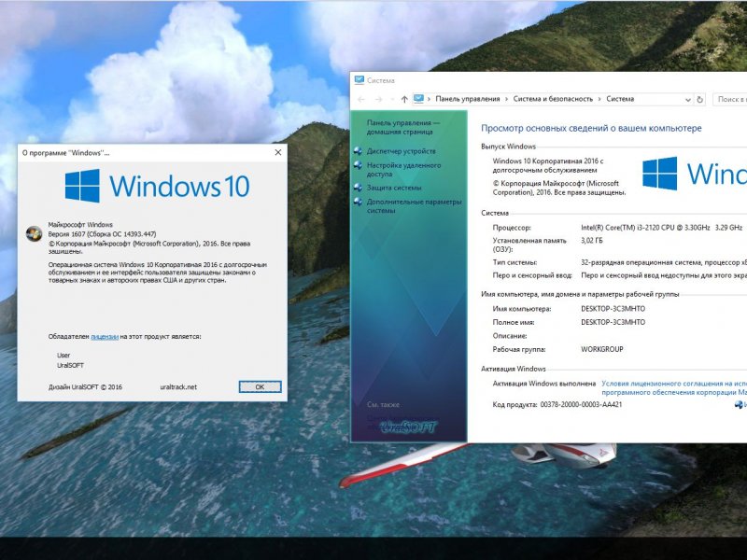Viewport: 747px width, 560px height.
Task: Expand the chevron after Система и безопасность breadcrumb
Action: pyautogui.click(x=599, y=99)
